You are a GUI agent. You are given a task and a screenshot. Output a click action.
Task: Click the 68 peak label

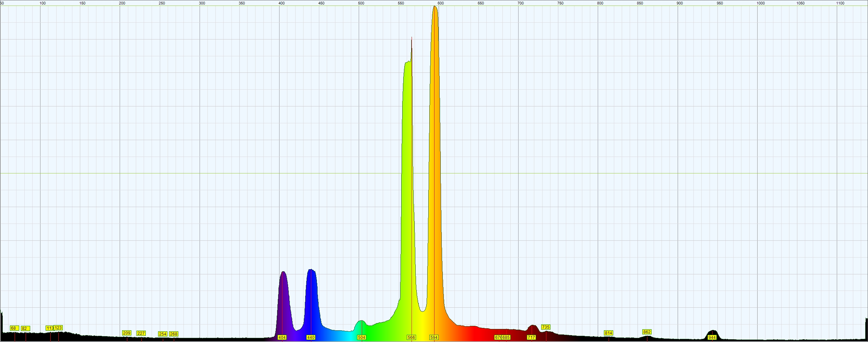(x=13, y=328)
